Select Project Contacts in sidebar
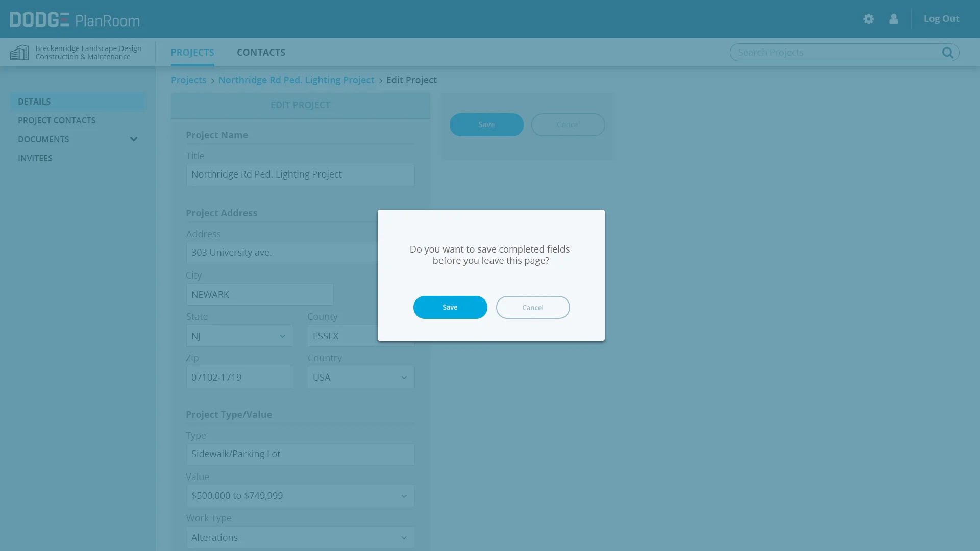 coord(57,120)
